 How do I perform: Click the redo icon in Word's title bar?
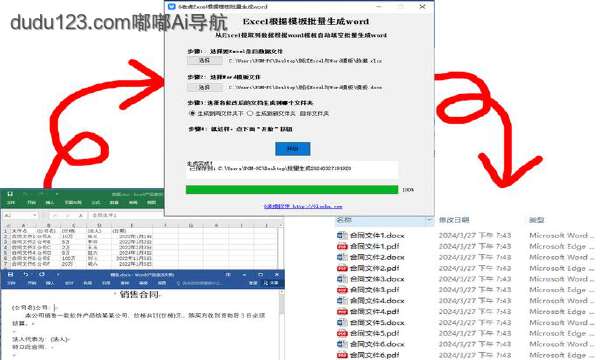tap(42, 274)
